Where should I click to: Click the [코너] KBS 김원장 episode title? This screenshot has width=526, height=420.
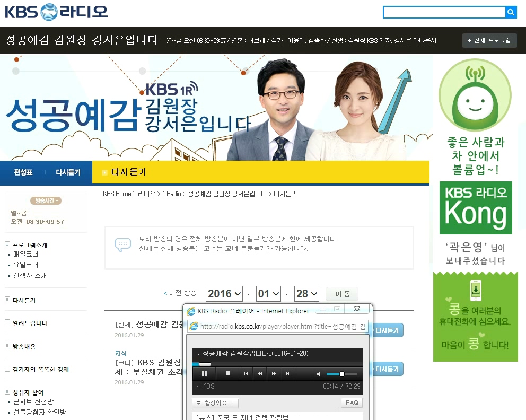point(149,367)
